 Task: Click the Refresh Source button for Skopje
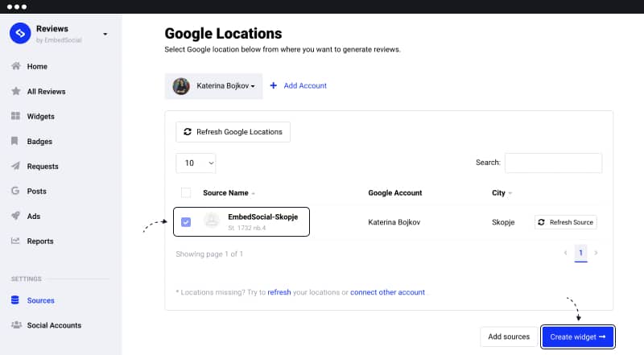pos(566,222)
